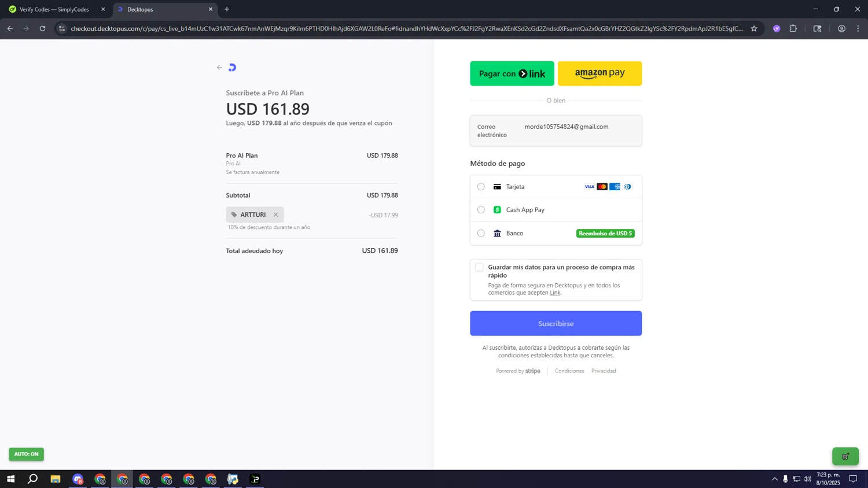Go back using the checkout back arrow
This screenshot has width=868, height=488.
pyautogui.click(x=219, y=68)
